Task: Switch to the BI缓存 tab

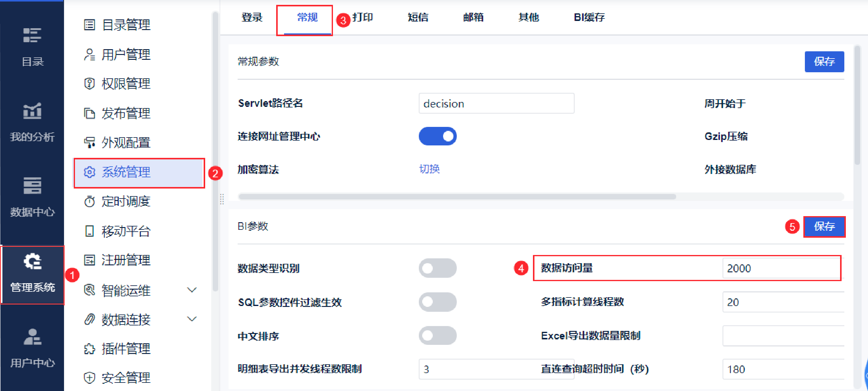Action: (x=589, y=17)
